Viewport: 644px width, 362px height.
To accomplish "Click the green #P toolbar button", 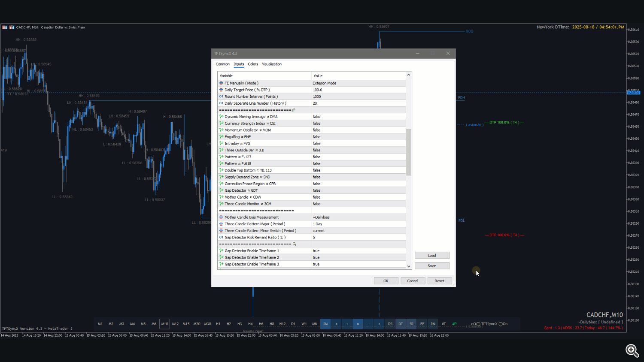I will tap(454, 324).
